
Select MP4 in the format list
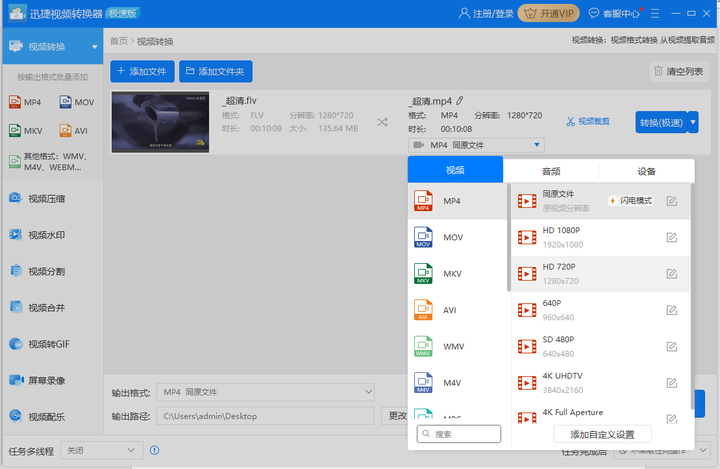coord(457,201)
